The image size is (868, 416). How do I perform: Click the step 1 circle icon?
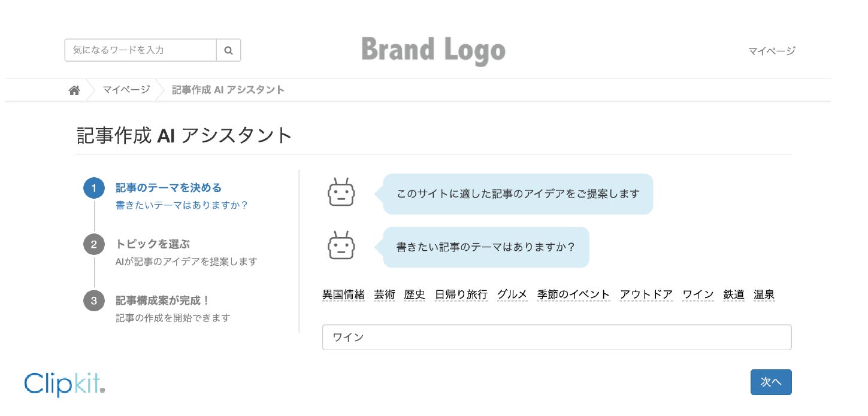coord(94,188)
